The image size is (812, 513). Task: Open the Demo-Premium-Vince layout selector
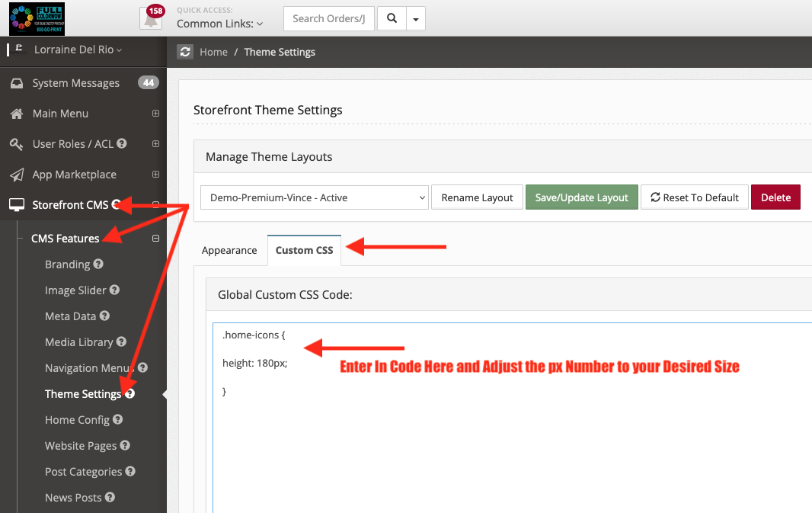pos(314,197)
